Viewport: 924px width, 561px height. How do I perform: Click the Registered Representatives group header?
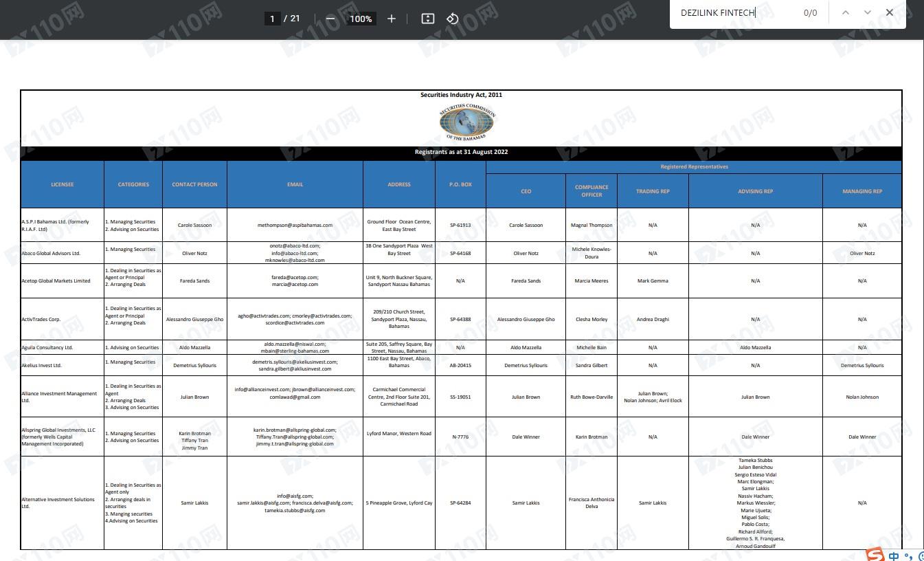click(694, 166)
